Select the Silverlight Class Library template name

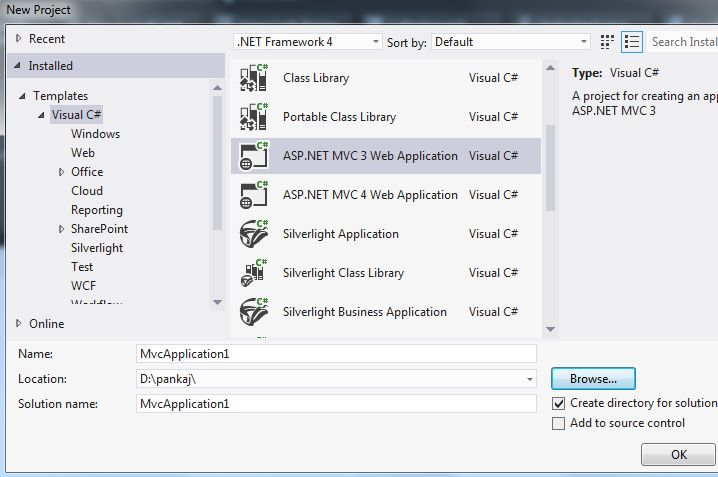(343, 273)
